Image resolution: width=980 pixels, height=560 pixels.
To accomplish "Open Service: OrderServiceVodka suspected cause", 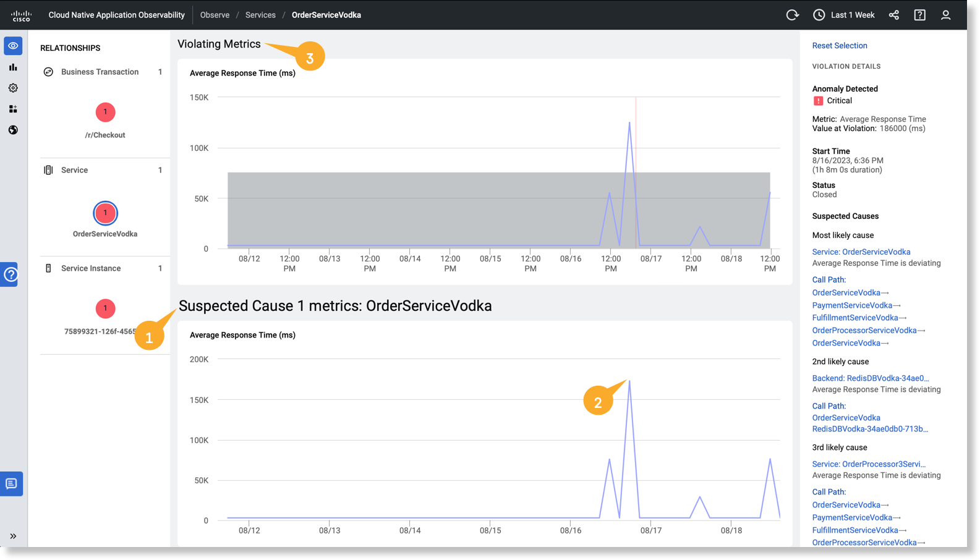I will [861, 252].
